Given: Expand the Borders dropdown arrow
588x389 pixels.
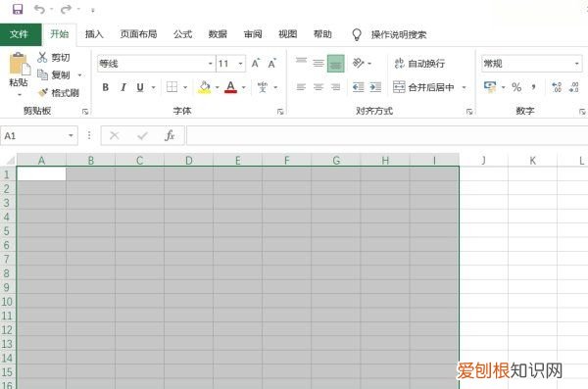Looking at the screenshot, I should [x=185, y=88].
